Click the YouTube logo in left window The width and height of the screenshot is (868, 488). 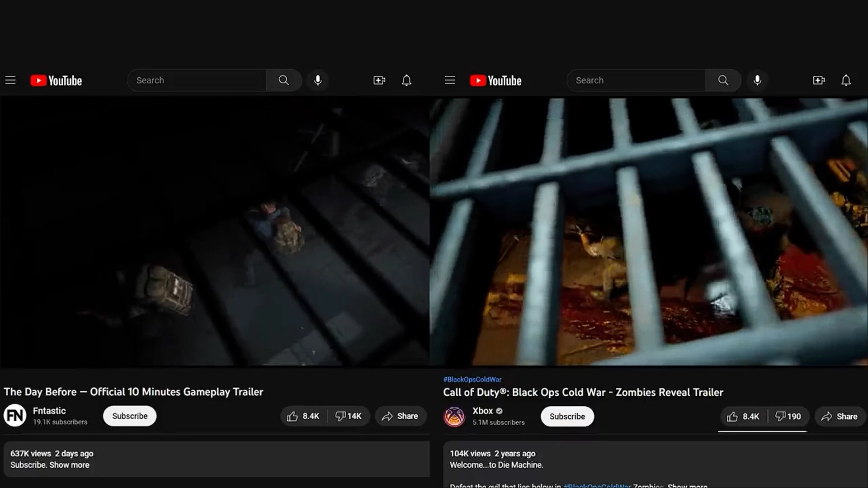pyautogui.click(x=57, y=80)
